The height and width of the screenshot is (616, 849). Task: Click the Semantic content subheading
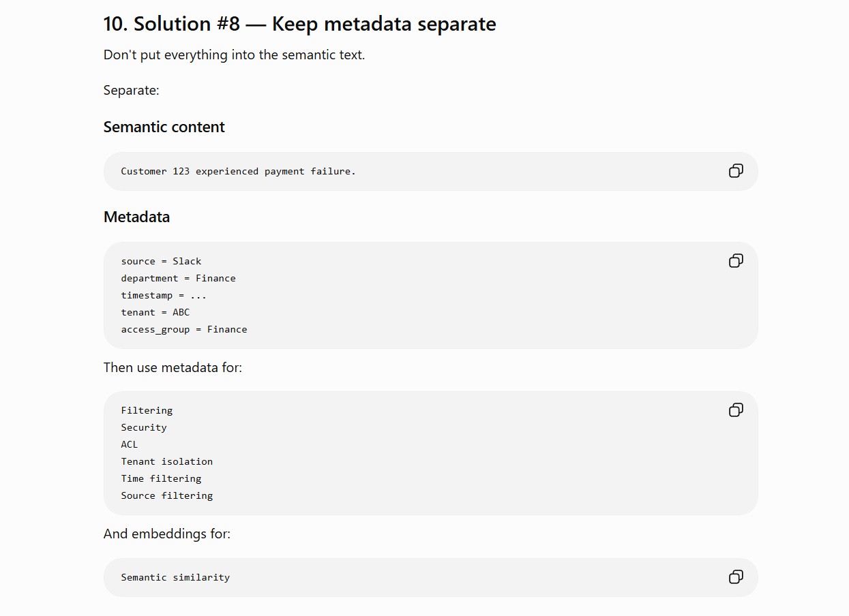(x=164, y=127)
